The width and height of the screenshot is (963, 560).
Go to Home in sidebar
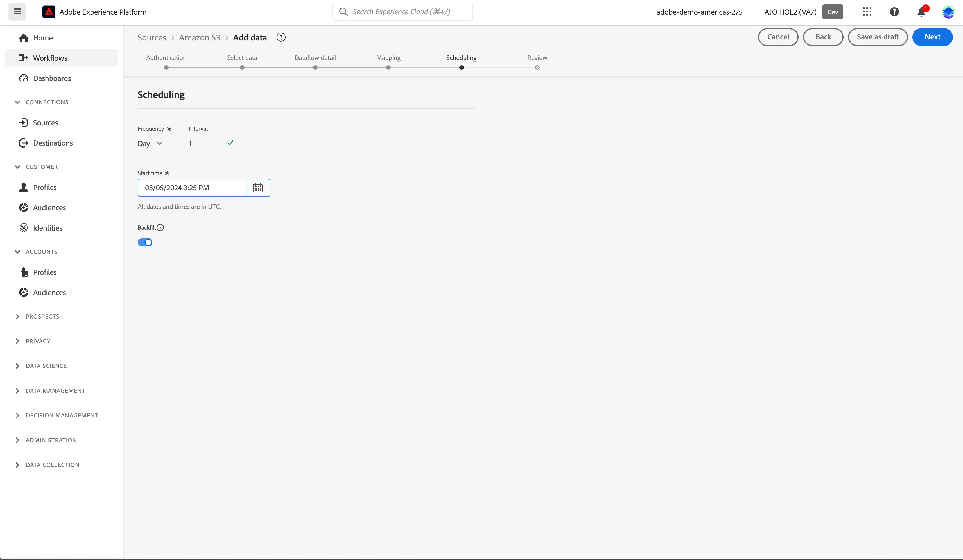(x=61, y=38)
